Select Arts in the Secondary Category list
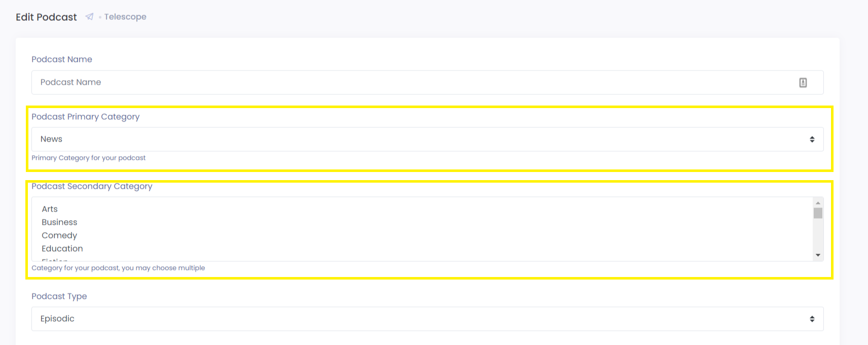This screenshot has height=345, width=868. click(x=50, y=209)
